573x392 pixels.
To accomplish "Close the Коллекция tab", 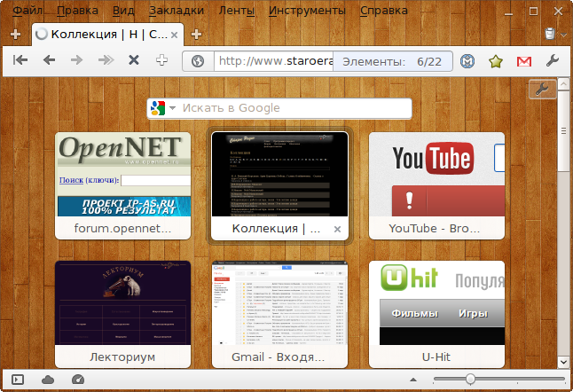I will tap(175, 35).
